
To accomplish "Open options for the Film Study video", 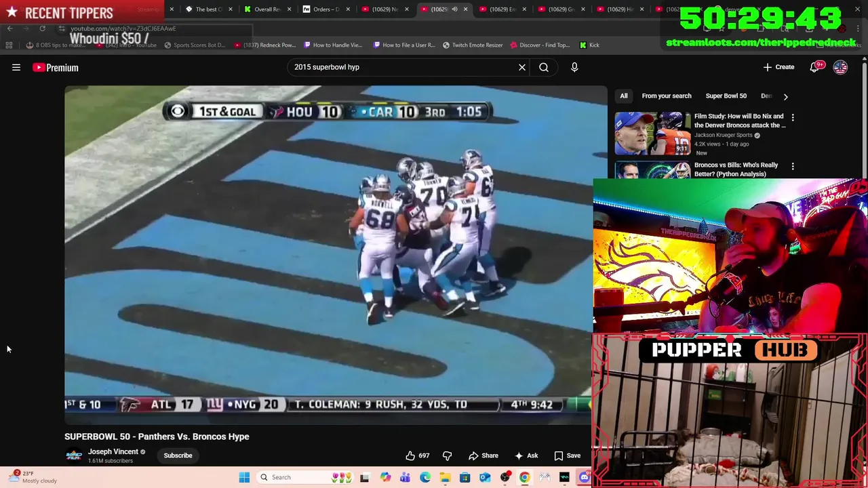I will click(x=793, y=117).
